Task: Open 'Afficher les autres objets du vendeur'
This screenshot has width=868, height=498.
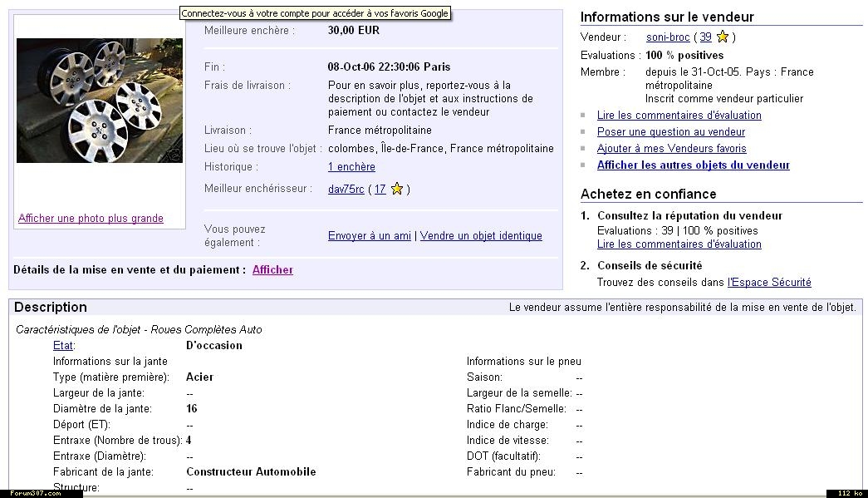Action: (x=693, y=165)
